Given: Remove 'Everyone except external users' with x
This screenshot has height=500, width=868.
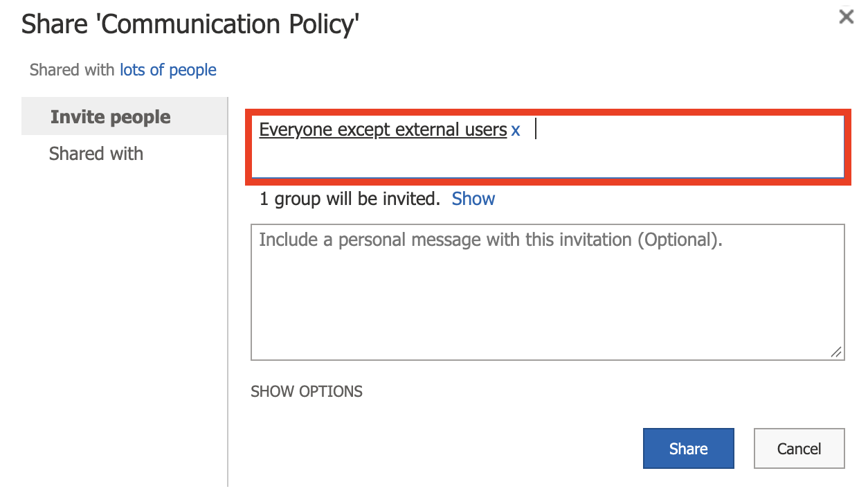Looking at the screenshot, I should coord(516,130).
